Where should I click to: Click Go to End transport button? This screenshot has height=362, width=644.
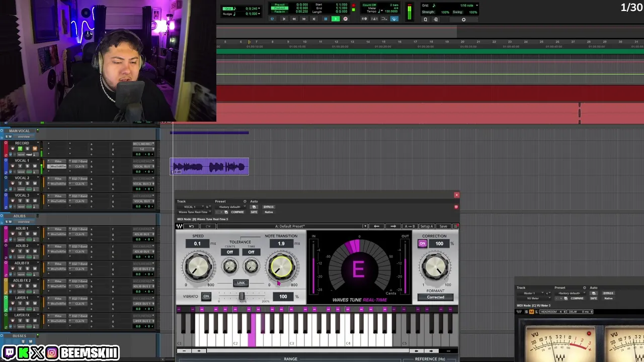pyautogui.click(x=314, y=19)
